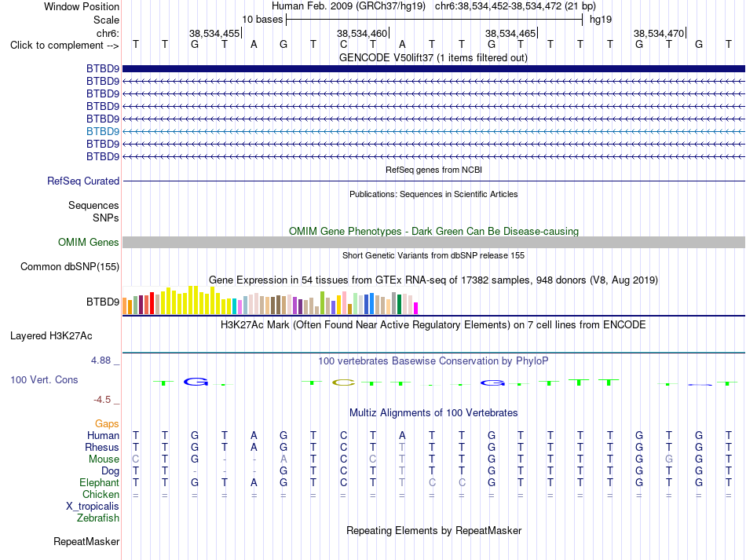
Task: Open Common dbSNP(155) track settings
Action: pyautogui.click(x=70, y=266)
